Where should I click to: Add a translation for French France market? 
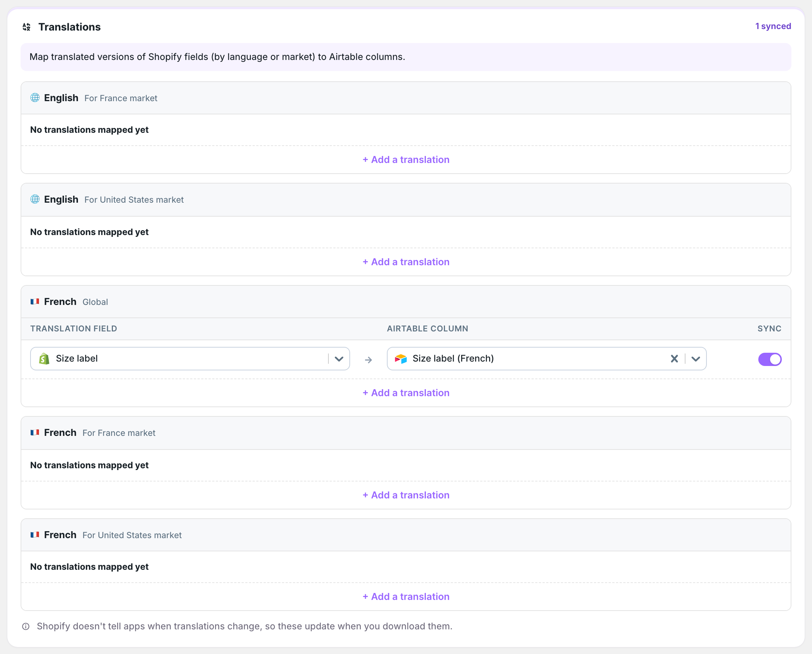tap(406, 495)
